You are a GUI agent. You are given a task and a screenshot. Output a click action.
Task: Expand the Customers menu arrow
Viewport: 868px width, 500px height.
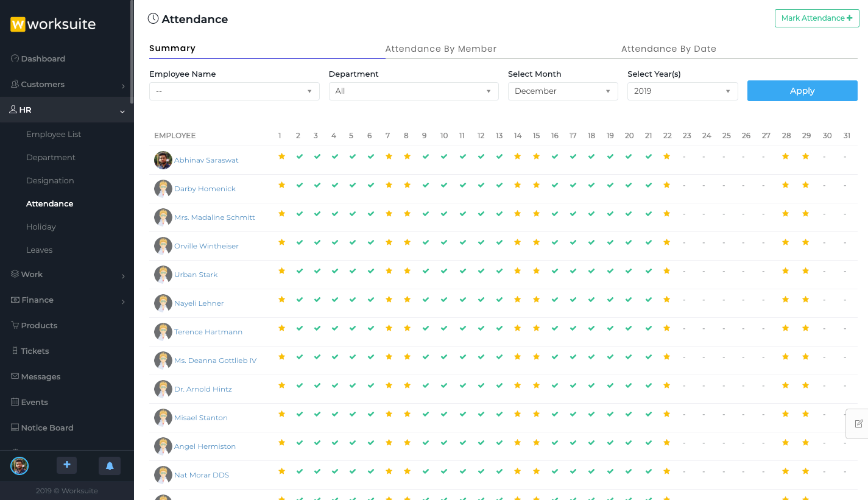pos(123,86)
